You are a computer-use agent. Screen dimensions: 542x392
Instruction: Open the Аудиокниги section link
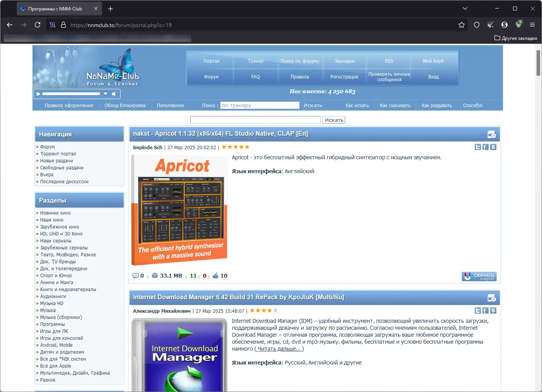click(53, 297)
